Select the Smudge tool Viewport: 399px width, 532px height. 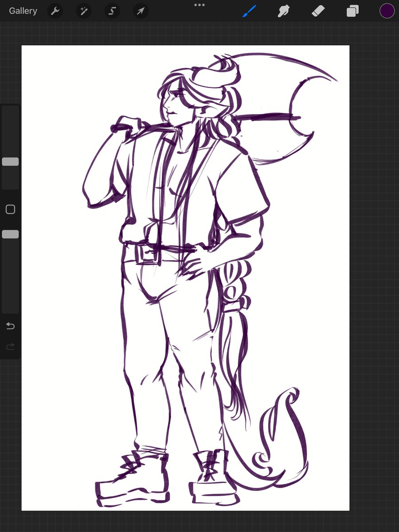[284, 11]
